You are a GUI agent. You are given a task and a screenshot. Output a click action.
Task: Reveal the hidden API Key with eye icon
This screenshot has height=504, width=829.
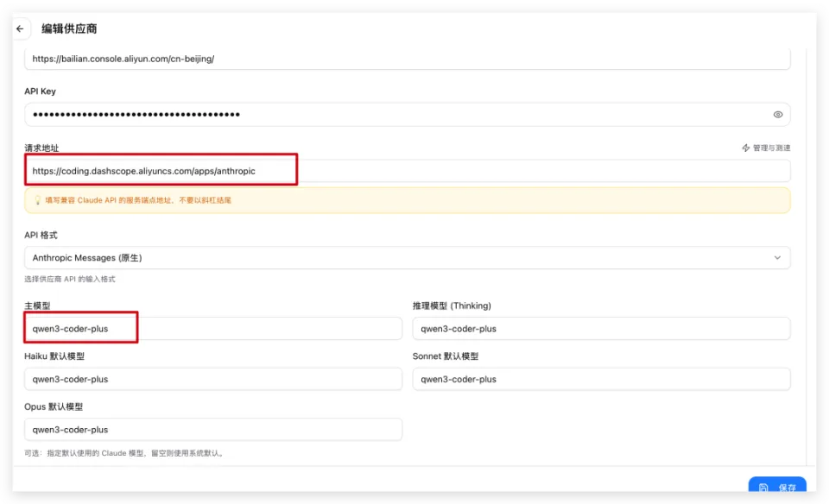pos(777,115)
